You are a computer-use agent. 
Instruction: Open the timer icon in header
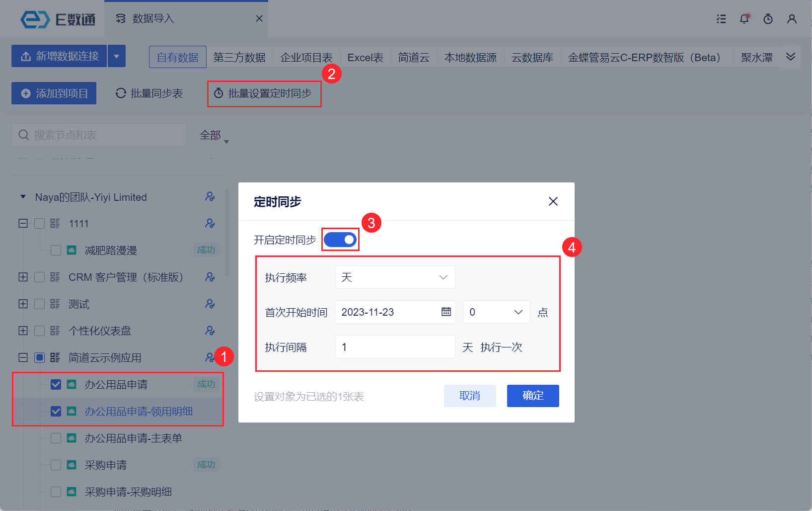pyautogui.click(x=768, y=19)
